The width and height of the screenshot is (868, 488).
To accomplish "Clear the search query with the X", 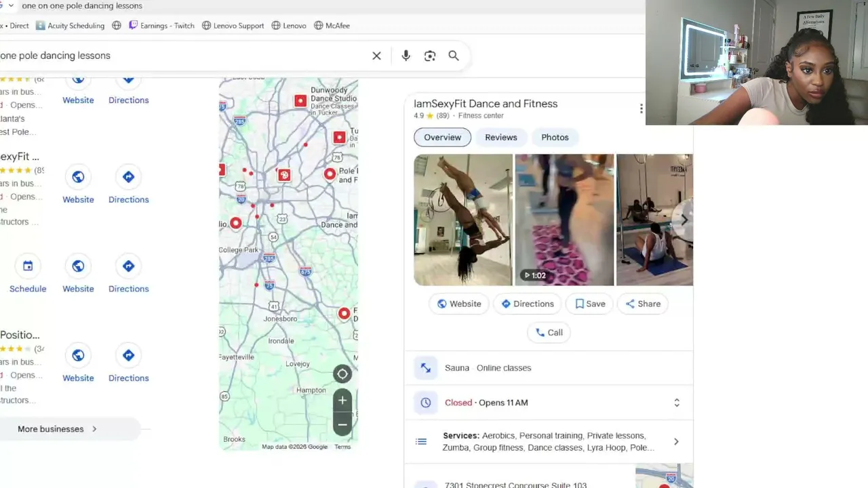I will [376, 56].
